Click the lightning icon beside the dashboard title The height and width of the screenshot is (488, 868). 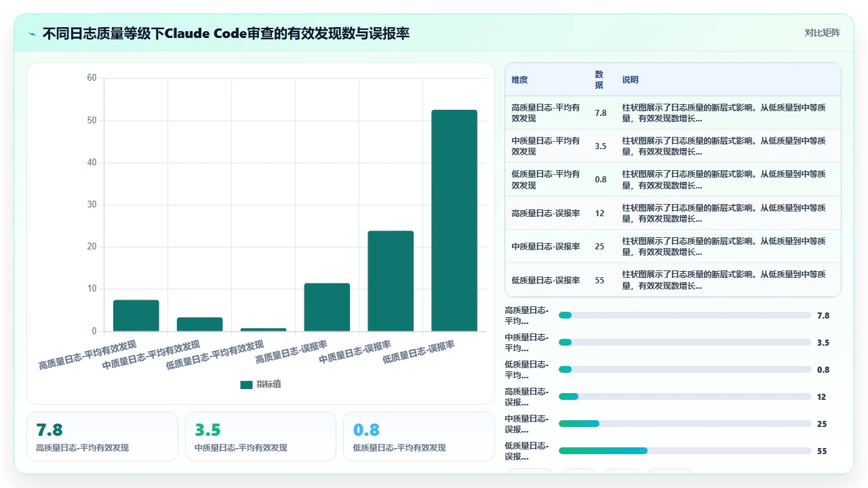(32, 34)
